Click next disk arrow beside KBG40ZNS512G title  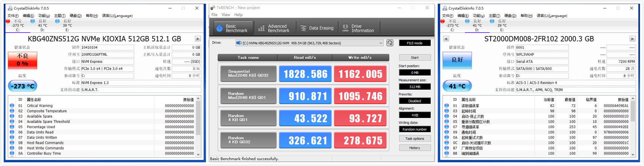click(x=198, y=39)
